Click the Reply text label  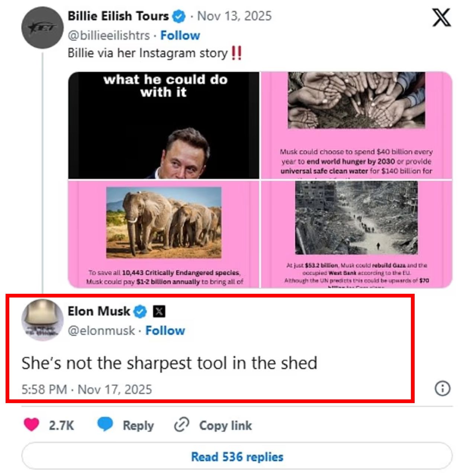tap(138, 425)
